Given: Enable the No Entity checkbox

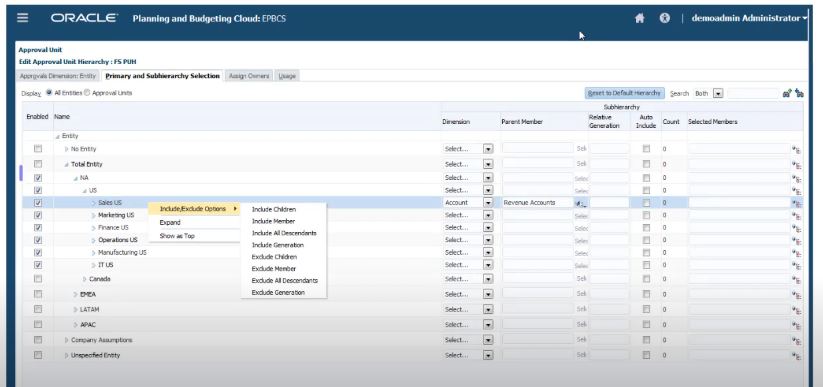Looking at the screenshot, I should tap(38, 149).
